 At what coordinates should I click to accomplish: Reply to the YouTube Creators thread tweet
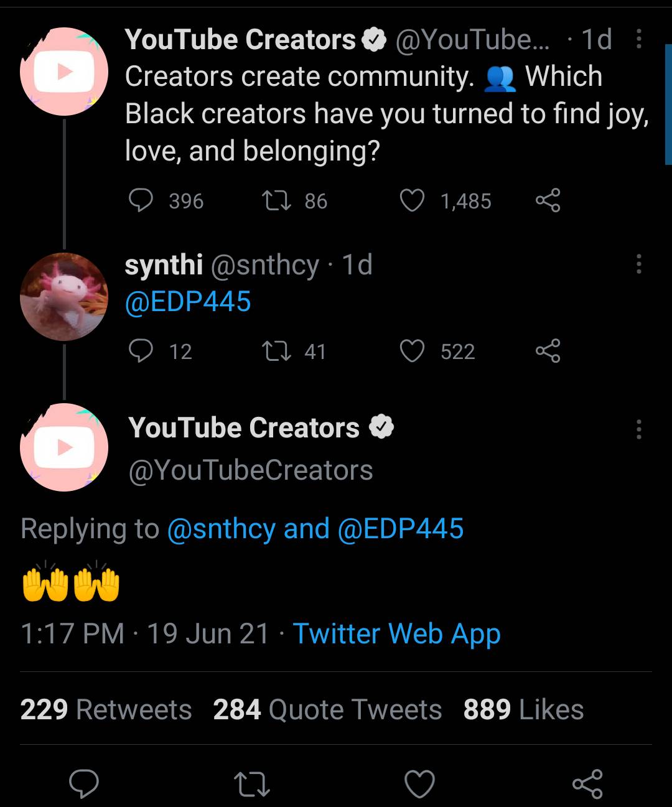(x=142, y=200)
